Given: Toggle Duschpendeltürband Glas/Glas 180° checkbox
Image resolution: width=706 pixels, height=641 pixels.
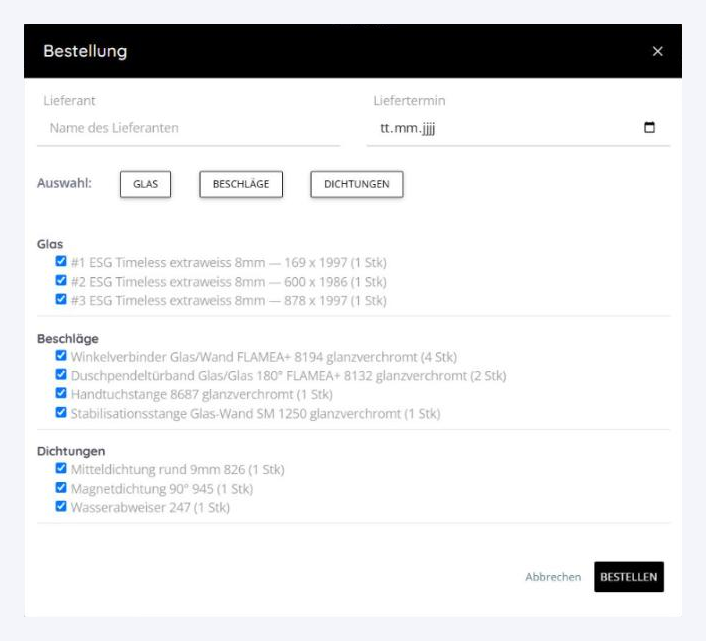Looking at the screenshot, I should [61, 375].
